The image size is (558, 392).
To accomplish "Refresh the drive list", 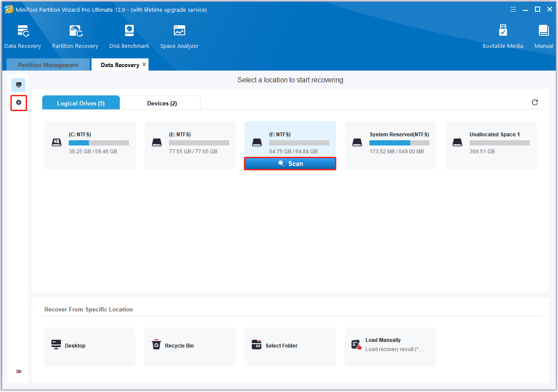I will point(535,102).
